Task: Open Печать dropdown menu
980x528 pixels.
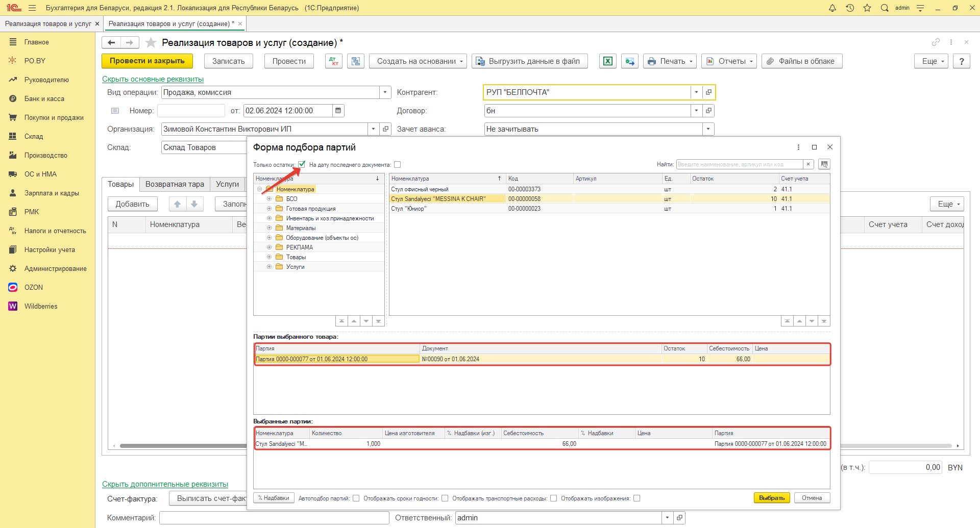Action: (x=669, y=61)
